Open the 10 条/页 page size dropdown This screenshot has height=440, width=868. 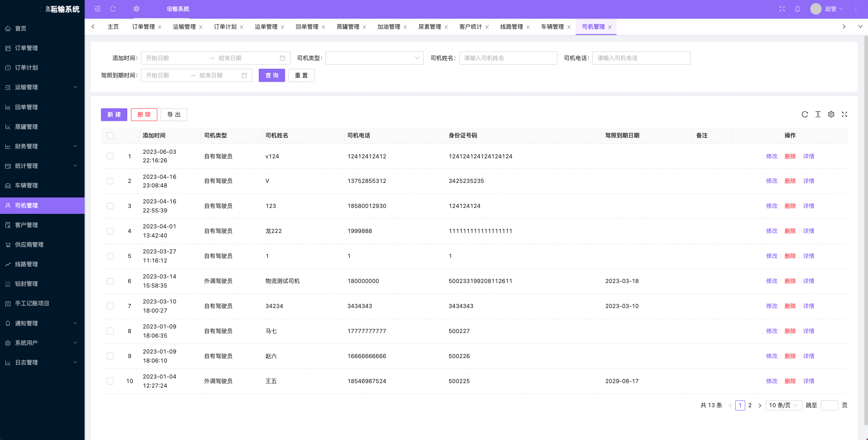784,405
